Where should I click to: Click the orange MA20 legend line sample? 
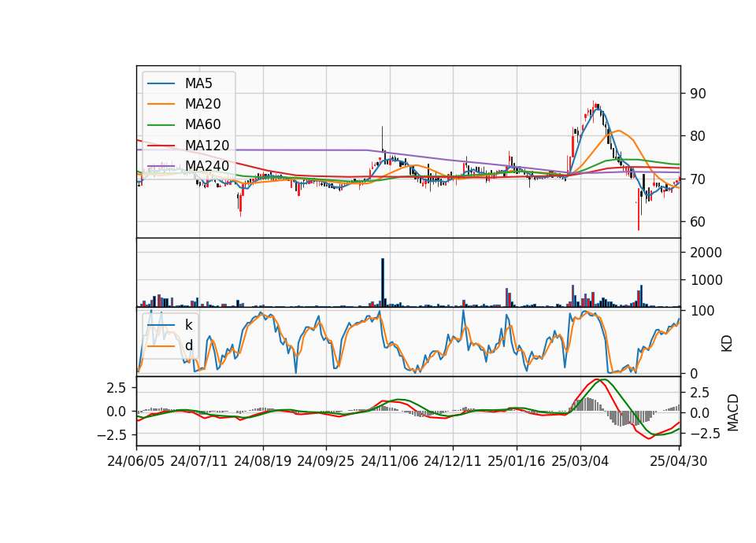coord(161,104)
